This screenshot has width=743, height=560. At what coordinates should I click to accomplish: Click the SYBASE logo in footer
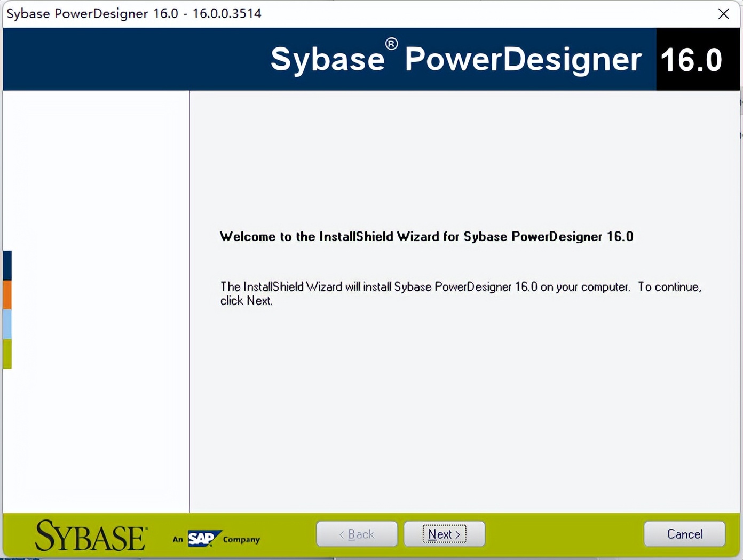pyautogui.click(x=91, y=536)
